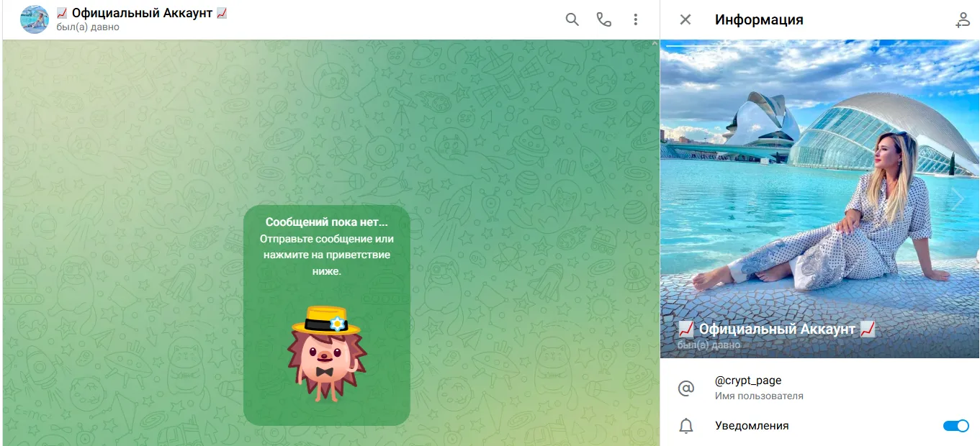Screen dimensions: 980x446
Task: Open the small avatar in chat header
Action: pos(35,19)
